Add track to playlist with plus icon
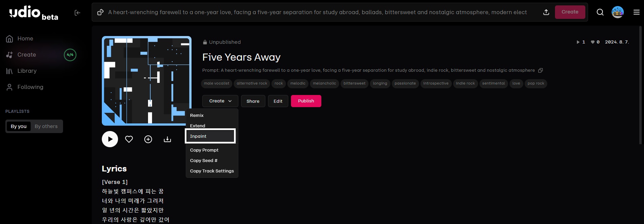This screenshot has width=644, height=224. tap(148, 139)
